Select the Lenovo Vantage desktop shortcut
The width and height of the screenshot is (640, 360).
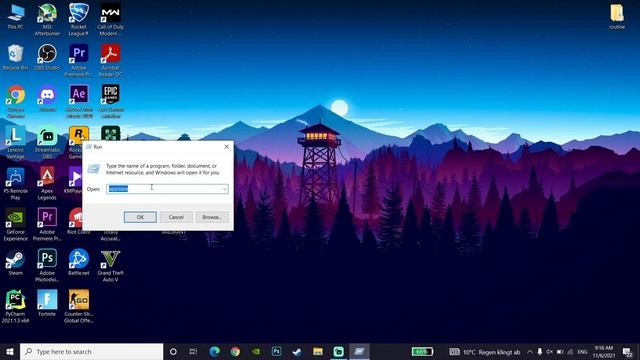tap(16, 142)
